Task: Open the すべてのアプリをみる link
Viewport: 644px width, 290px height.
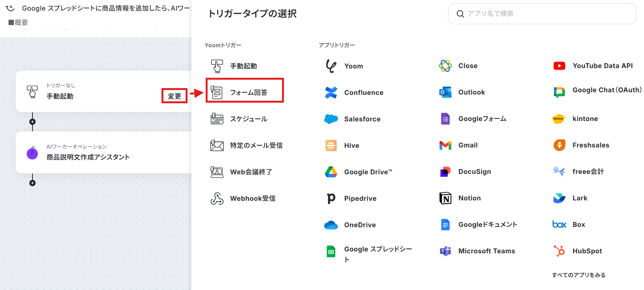Action: (x=579, y=275)
